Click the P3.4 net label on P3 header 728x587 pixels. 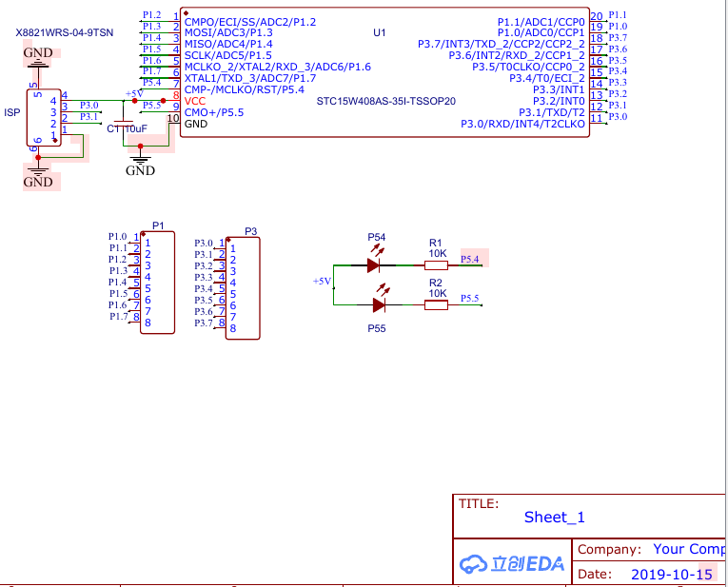tap(204, 288)
